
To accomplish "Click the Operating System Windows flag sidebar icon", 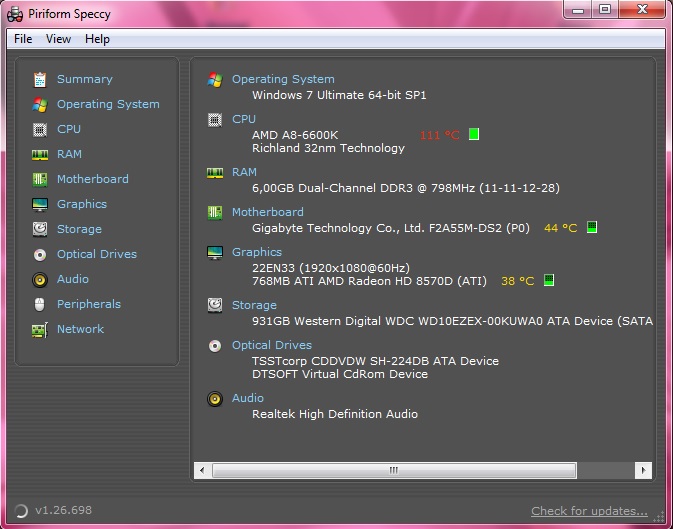I will tap(40, 104).
